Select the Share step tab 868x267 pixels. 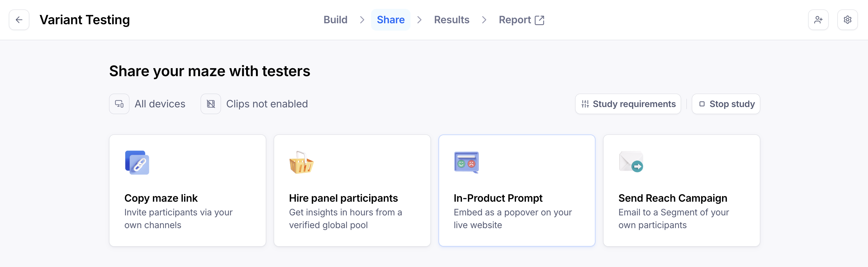390,20
